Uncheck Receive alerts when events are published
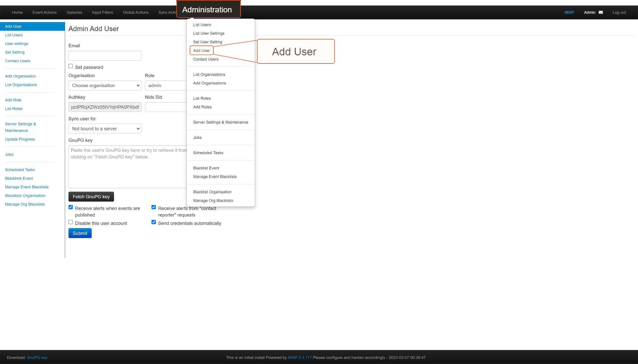This screenshot has height=364, width=638. [71, 207]
